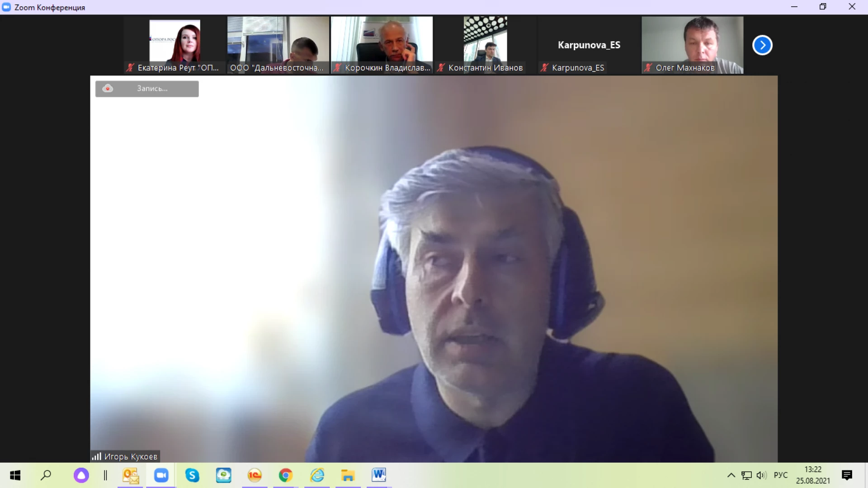Select Karpunova_ES participant tile
This screenshot has height=488, width=868.
589,45
